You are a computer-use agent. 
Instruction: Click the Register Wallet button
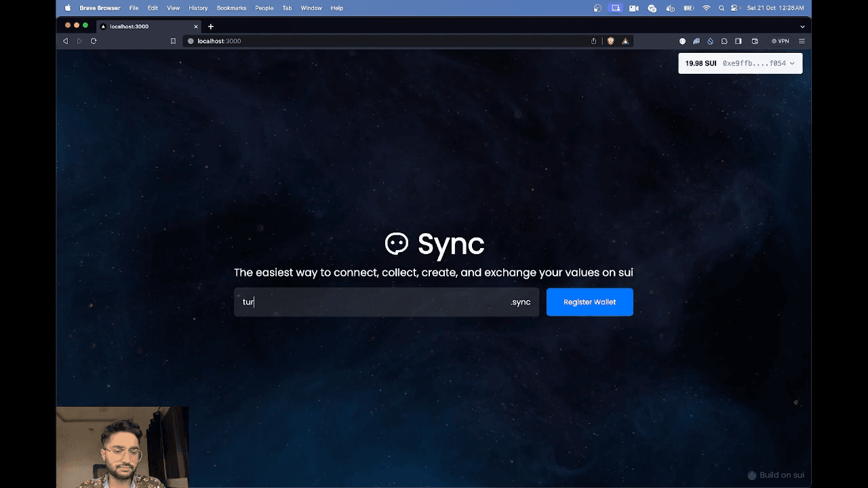click(589, 302)
